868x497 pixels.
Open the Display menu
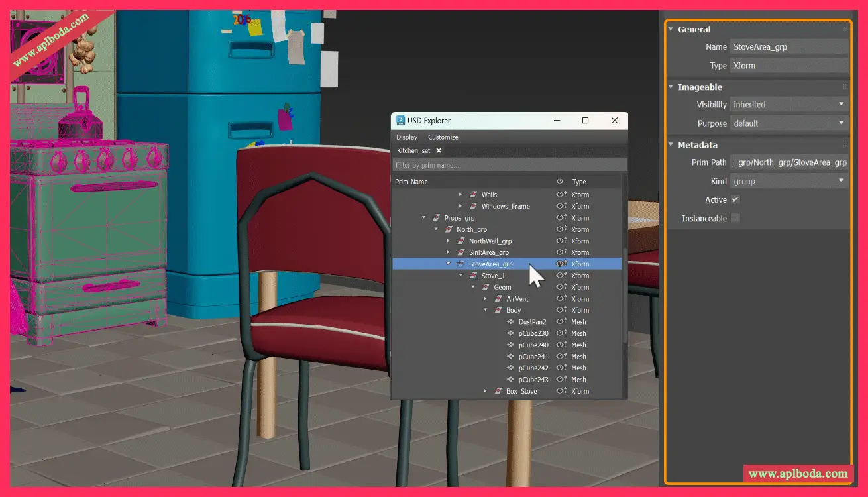click(x=407, y=137)
